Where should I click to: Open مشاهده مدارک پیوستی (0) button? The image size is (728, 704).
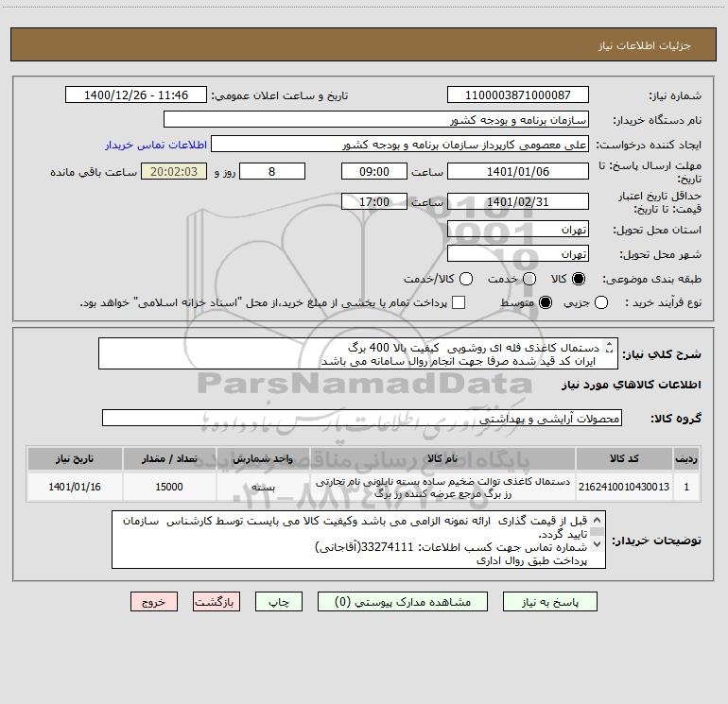tap(403, 602)
